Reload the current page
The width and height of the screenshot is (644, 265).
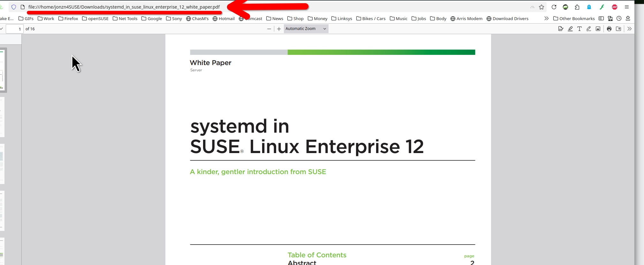pyautogui.click(x=554, y=7)
